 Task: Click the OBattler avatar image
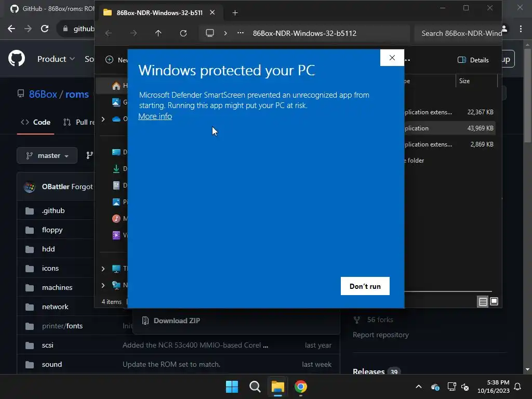click(30, 187)
